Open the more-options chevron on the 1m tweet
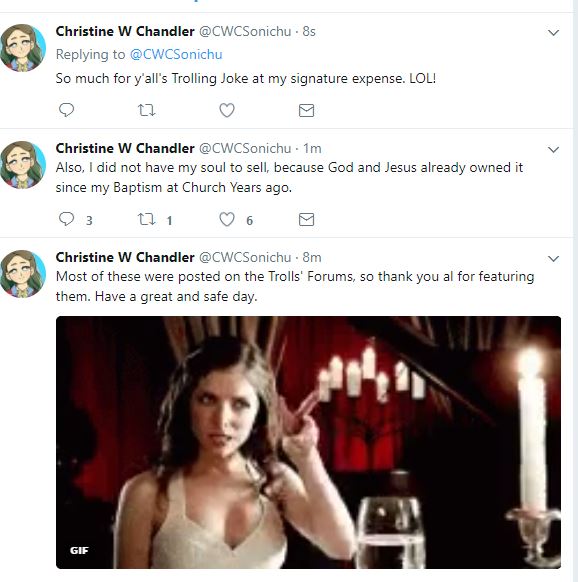Image resolution: width=578 pixels, height=582 pixels. tap(553, 150)
